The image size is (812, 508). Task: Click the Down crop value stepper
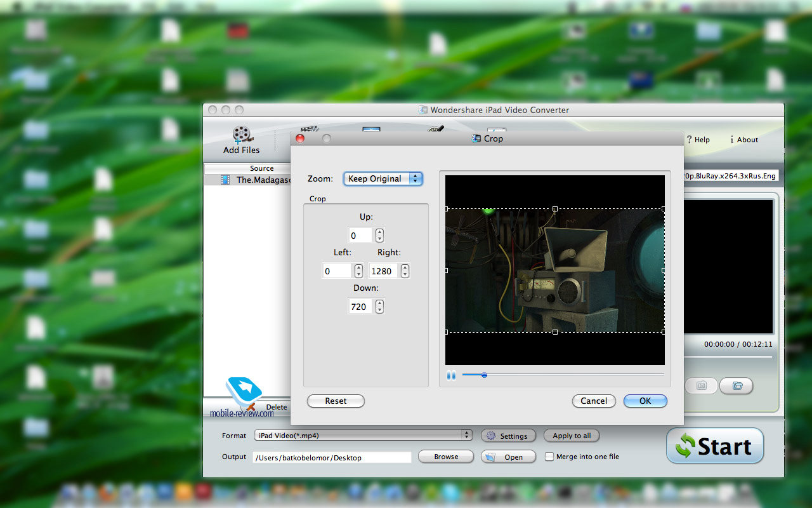(379, 307)
